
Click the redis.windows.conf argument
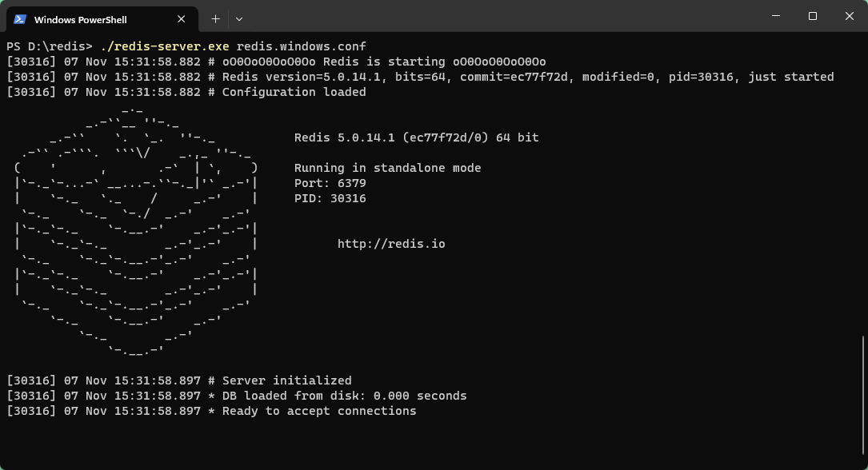click(x=301, y=46)
